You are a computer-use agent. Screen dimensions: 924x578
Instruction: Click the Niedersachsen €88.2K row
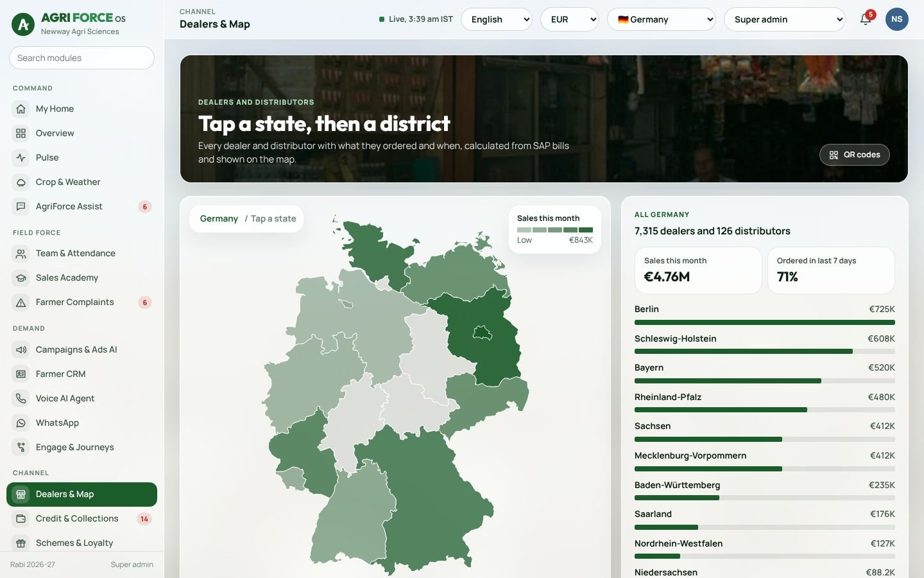765,572
